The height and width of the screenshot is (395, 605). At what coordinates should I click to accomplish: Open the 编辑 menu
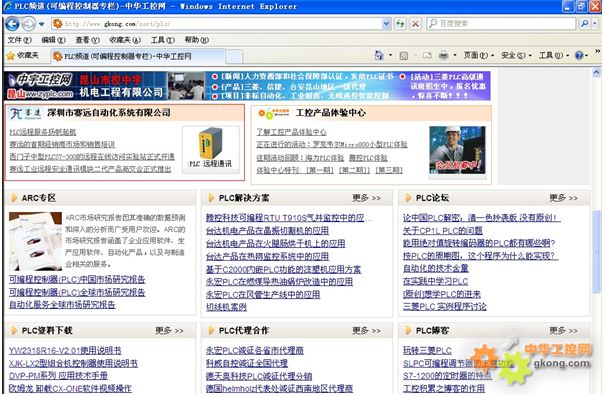(53, 40)
